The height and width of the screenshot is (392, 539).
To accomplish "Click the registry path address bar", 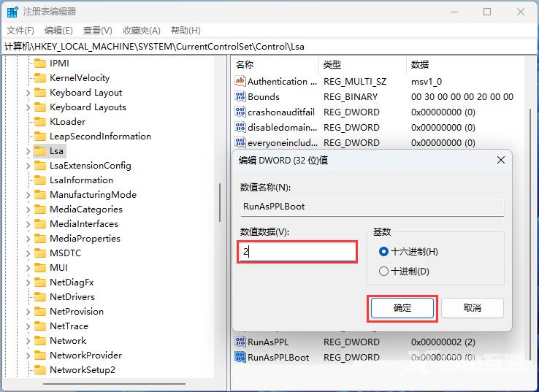I will 269,47.
